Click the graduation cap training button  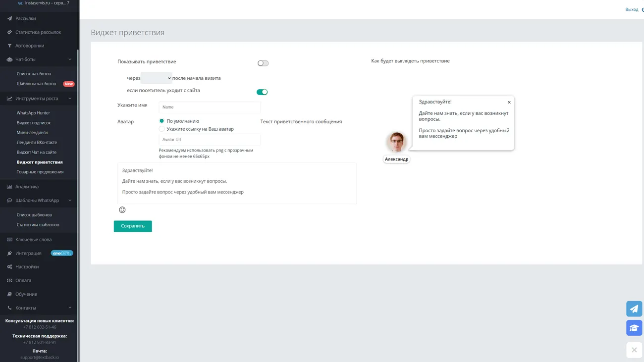(x=634, y=328)
